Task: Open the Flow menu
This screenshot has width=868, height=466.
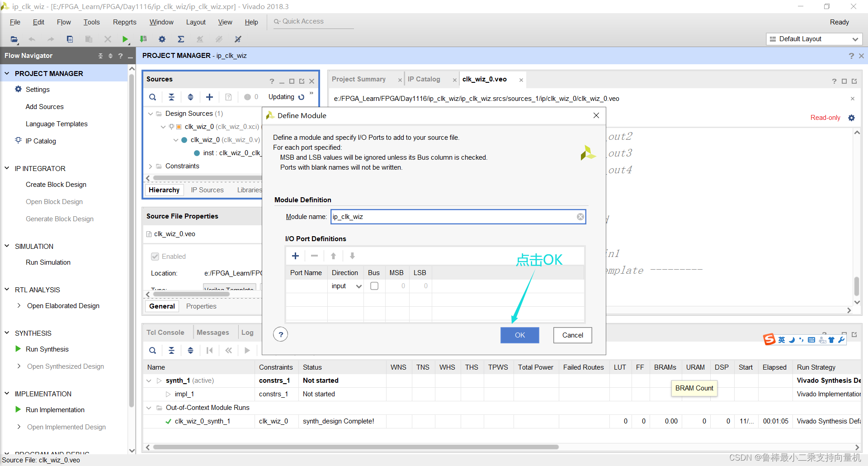Action: point(64,22)
